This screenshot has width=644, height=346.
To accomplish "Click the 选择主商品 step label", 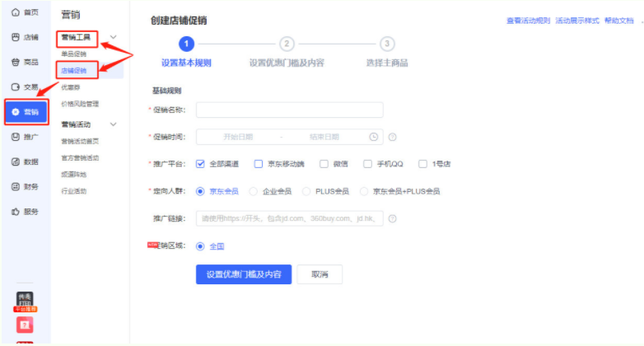I will point(387,63).
